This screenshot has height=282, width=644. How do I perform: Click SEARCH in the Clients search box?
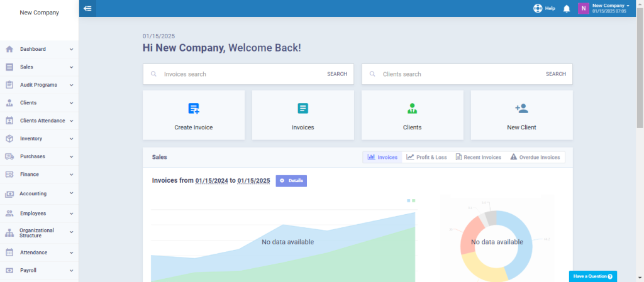(556, 74)
